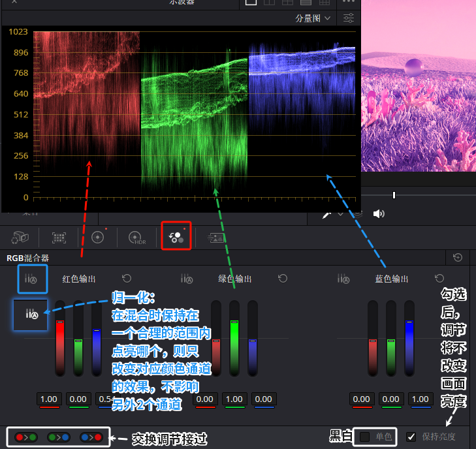Choose the two-column scope layout icon
476x449 pixels.
(x=269, y=2)
